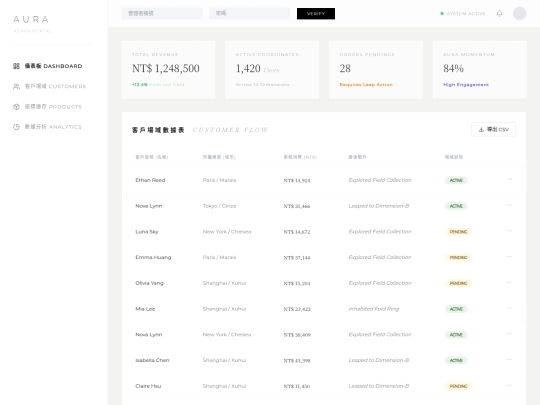Click Requires Leap Action label
This screenshot has height=405, width=540.
click(x=366, y=84)
